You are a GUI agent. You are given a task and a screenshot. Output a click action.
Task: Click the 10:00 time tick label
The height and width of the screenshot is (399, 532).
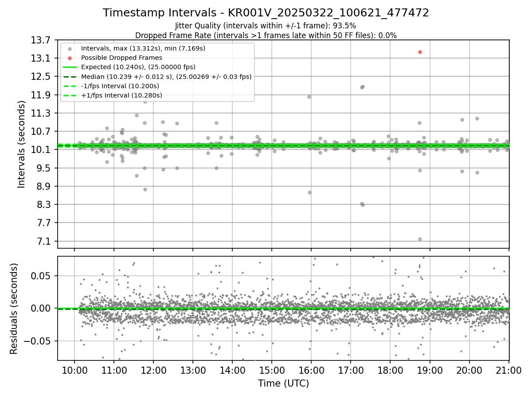[x=74, y=371]
